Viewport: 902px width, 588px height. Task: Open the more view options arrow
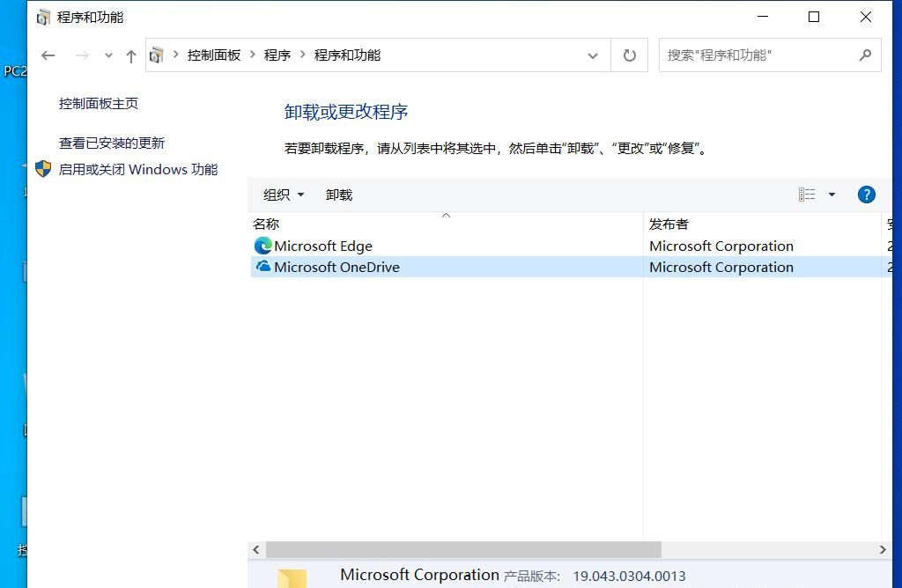(832, 195)
